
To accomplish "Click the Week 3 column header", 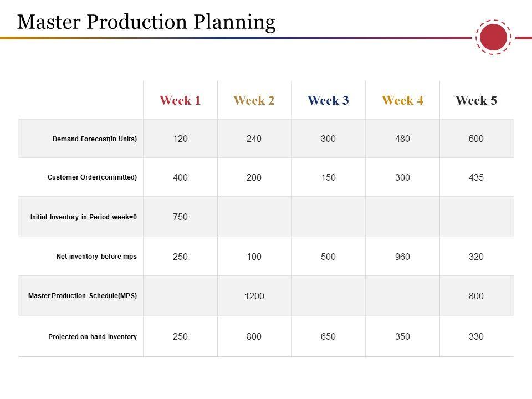I will click(328, 100).
